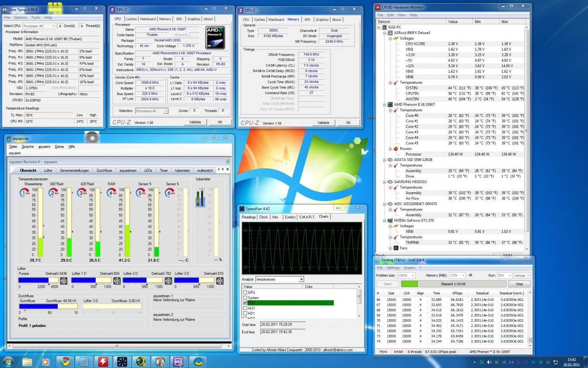Open Google Chrome from the taskbar
The height and width of the screenshot is (368, 588).
click(65, 361)
